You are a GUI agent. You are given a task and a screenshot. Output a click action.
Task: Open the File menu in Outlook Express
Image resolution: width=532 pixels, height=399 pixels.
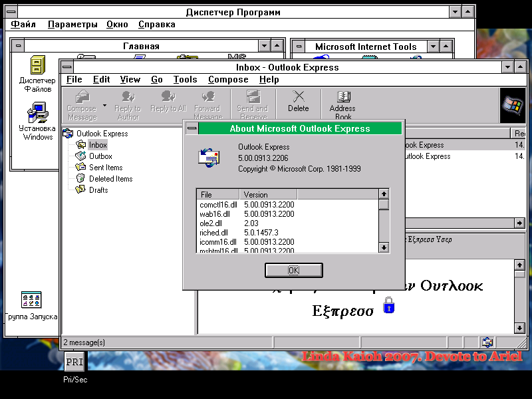74,79
